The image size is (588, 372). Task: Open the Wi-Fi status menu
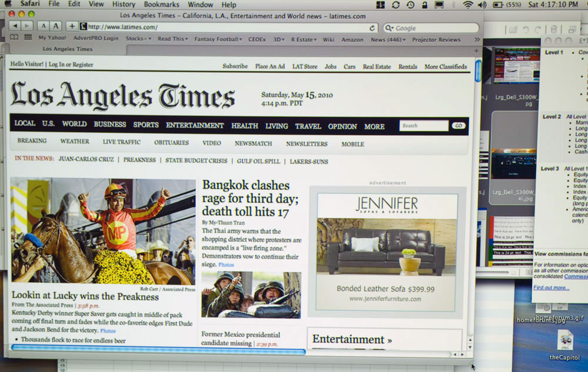(467, 5)
